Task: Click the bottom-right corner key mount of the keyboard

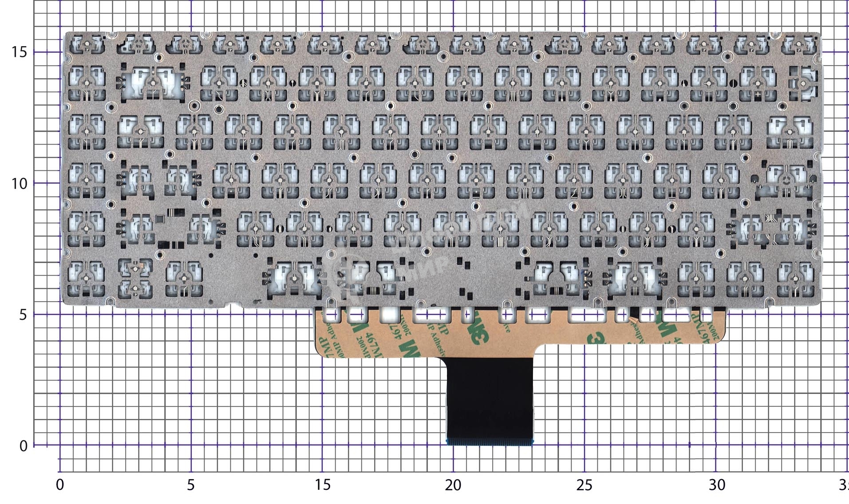Action: click(x=796, y=278)
